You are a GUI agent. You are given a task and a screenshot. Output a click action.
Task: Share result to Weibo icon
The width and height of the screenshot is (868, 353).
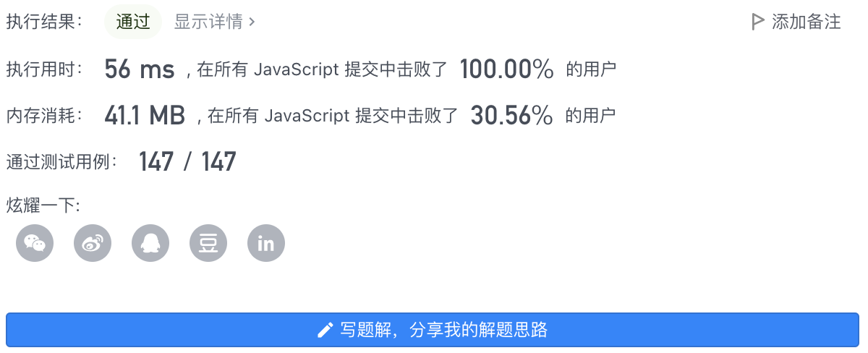[x=93, y=243]
